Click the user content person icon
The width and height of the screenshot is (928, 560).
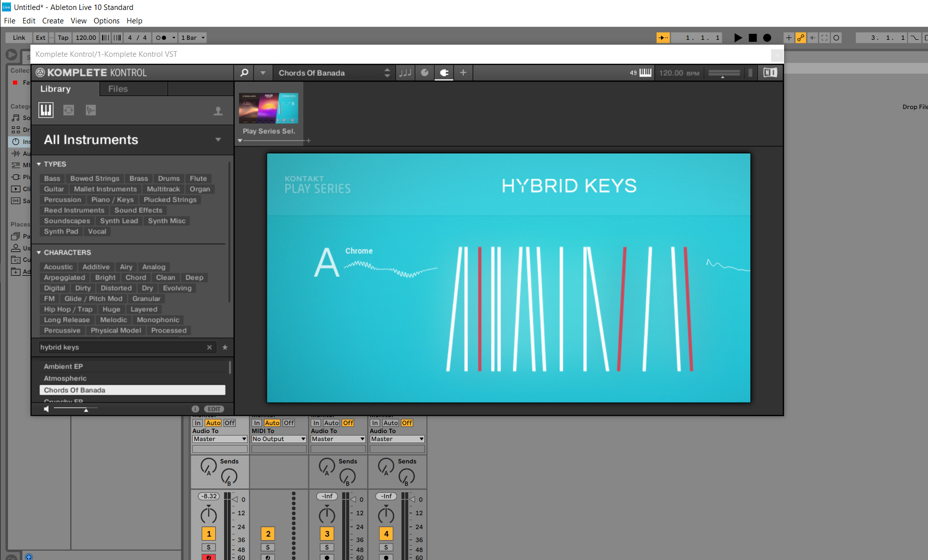[x=218, y=111]
